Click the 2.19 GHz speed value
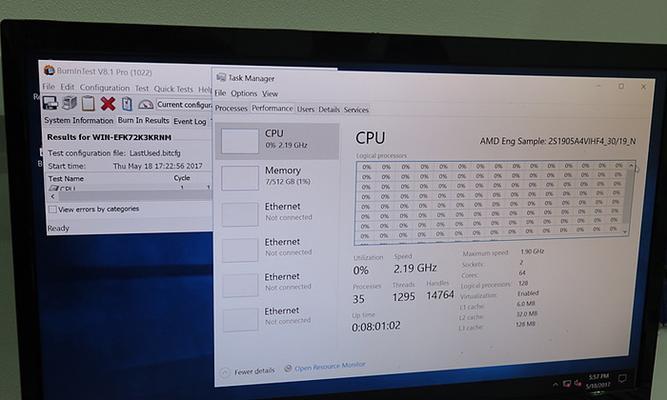Image resolution: width=667 pixels, height=400 pixels. click(415, 269)
